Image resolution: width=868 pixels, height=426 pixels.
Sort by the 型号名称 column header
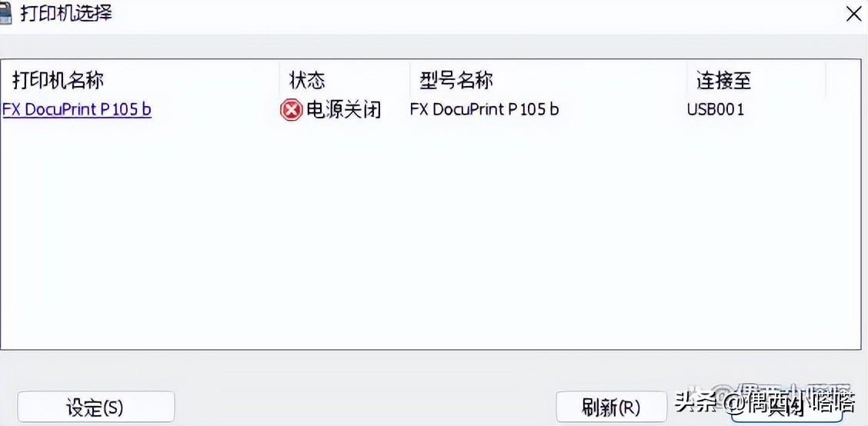pos(456,81)
